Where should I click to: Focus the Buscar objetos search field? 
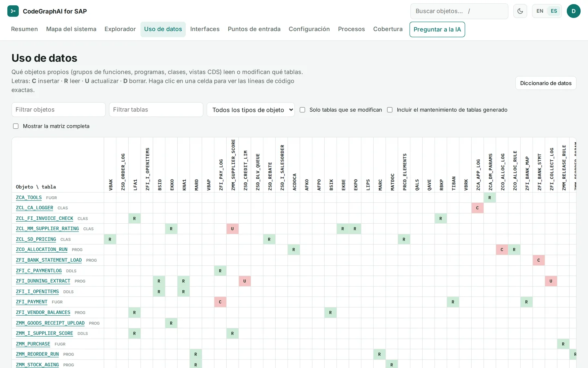click(459, 11)
